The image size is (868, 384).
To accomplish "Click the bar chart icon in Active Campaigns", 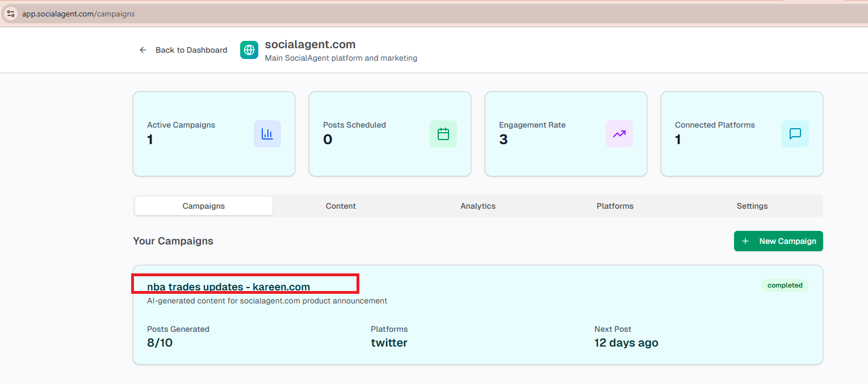I will [267, 134].
